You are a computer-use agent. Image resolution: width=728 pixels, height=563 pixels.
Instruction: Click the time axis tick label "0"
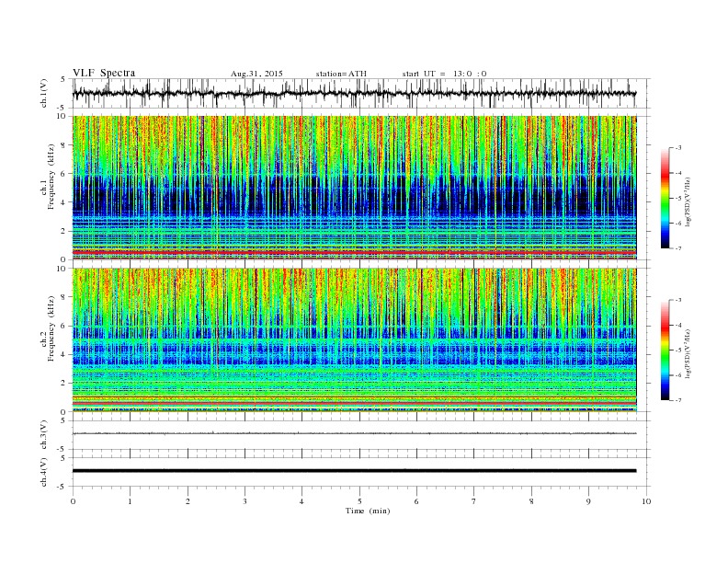click(73, 501)
